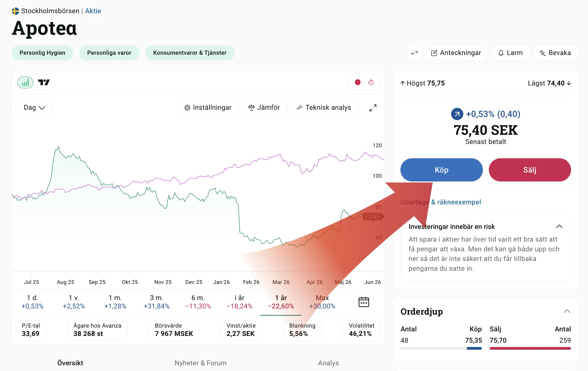Image resolution: width=588 pixels, height=371 pixels.
Task: Switch to the TradingView chart icon
Action: pyautogui.click(x=44, y=83)
